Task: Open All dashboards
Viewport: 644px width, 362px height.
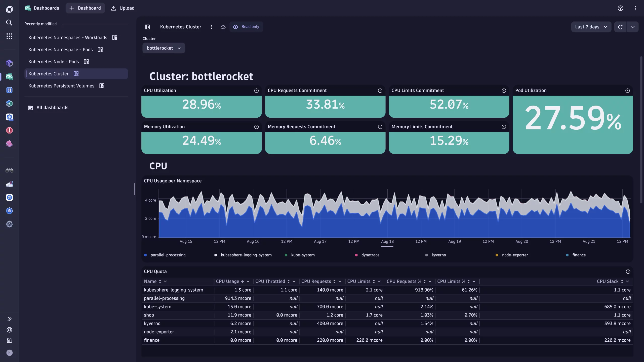Action: pyautogui.click(x=52, y=107)
